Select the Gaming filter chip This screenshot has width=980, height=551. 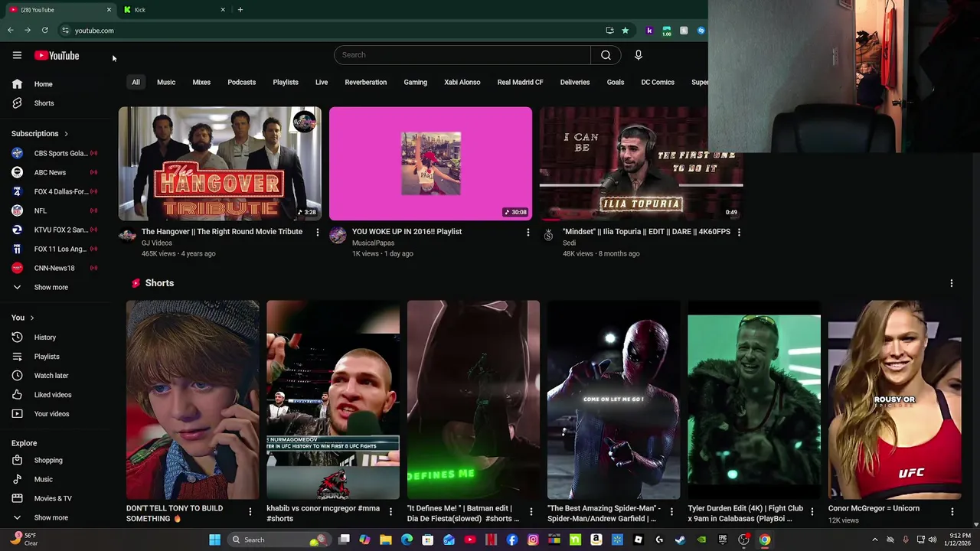click(416, 82)
